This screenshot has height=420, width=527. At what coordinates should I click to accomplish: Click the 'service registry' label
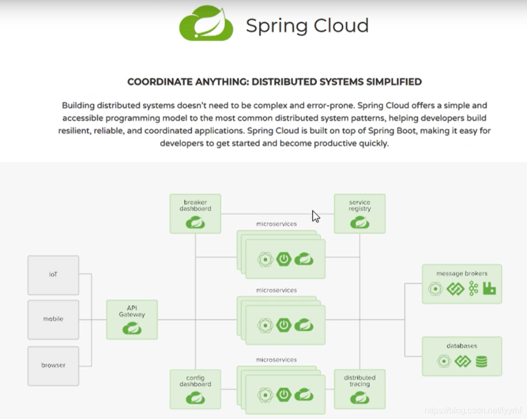coord(360,205)
